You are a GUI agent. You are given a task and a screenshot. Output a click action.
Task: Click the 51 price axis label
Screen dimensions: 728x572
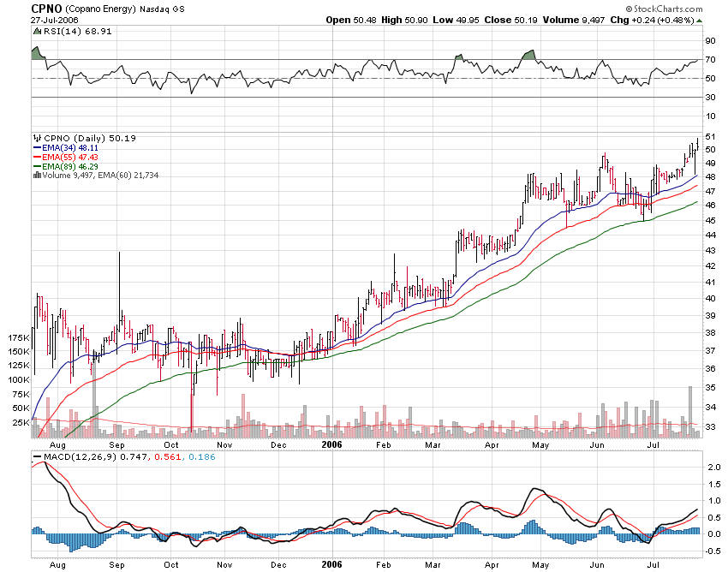710,137
